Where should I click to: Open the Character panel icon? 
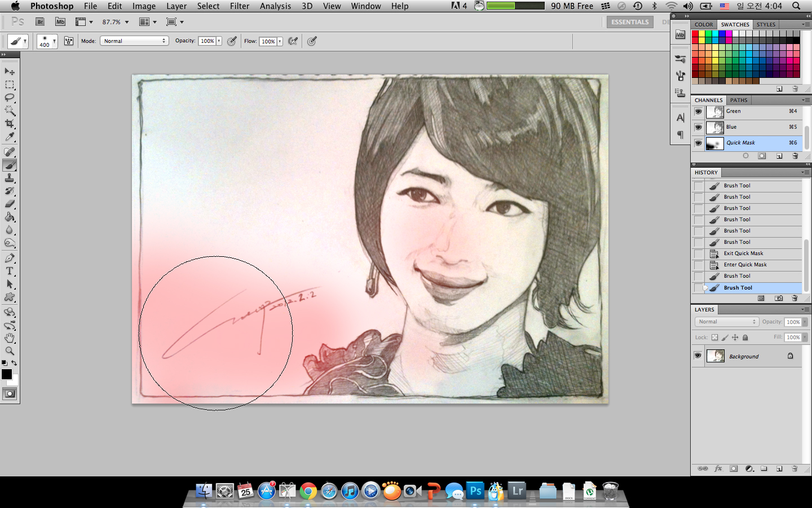(680, 117)
